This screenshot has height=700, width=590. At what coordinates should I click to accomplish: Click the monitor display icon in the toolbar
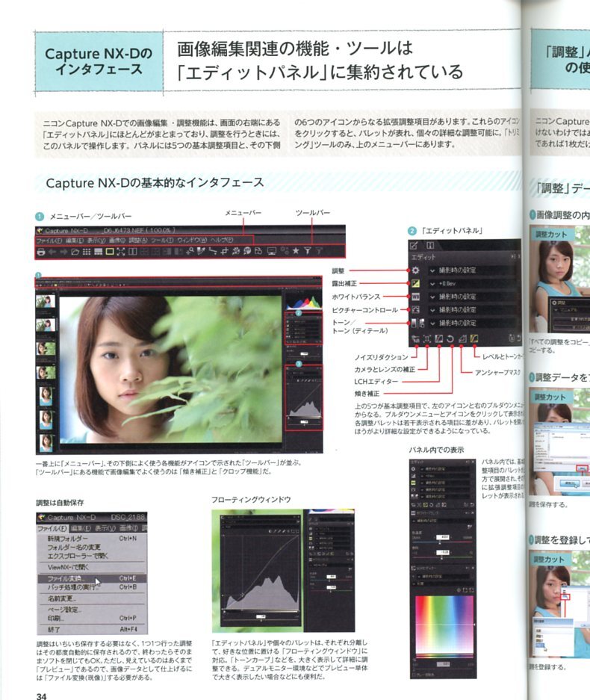pos(271,251)
